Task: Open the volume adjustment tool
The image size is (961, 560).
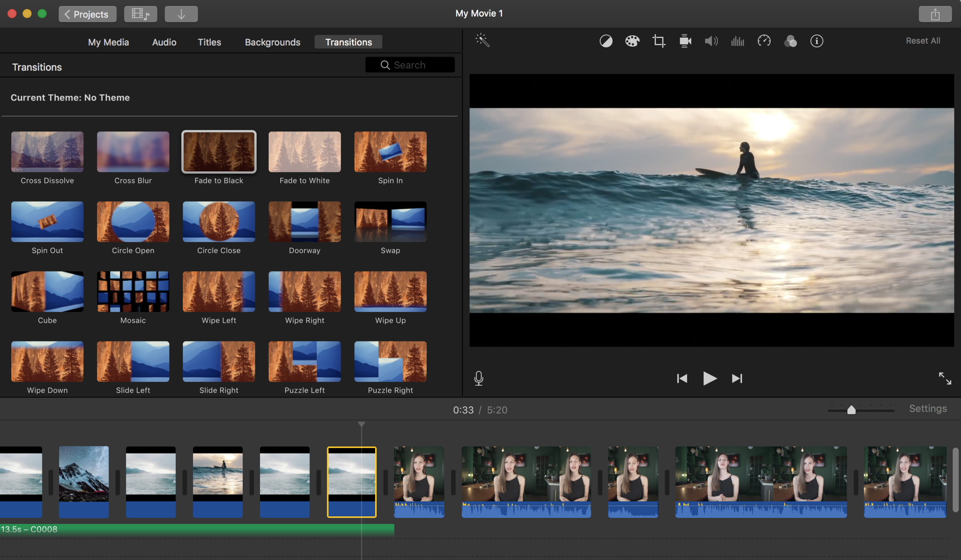Action: click(711, 41)
